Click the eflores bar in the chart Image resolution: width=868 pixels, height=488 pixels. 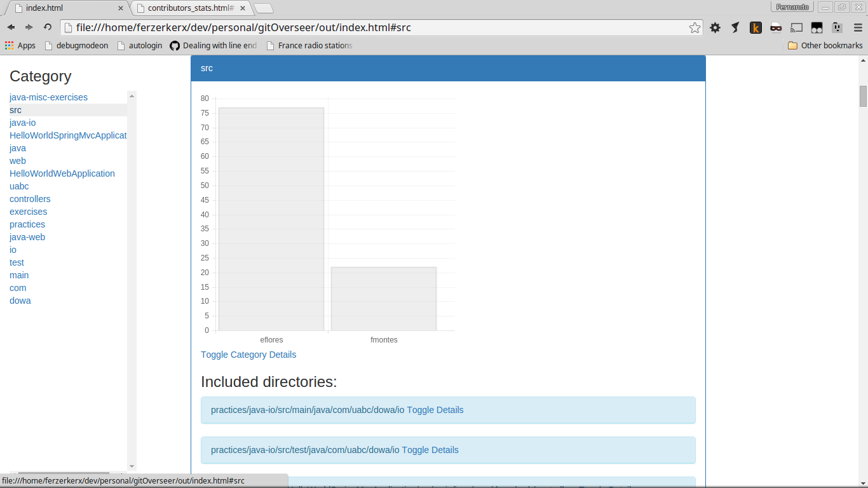tap(271, 219)
